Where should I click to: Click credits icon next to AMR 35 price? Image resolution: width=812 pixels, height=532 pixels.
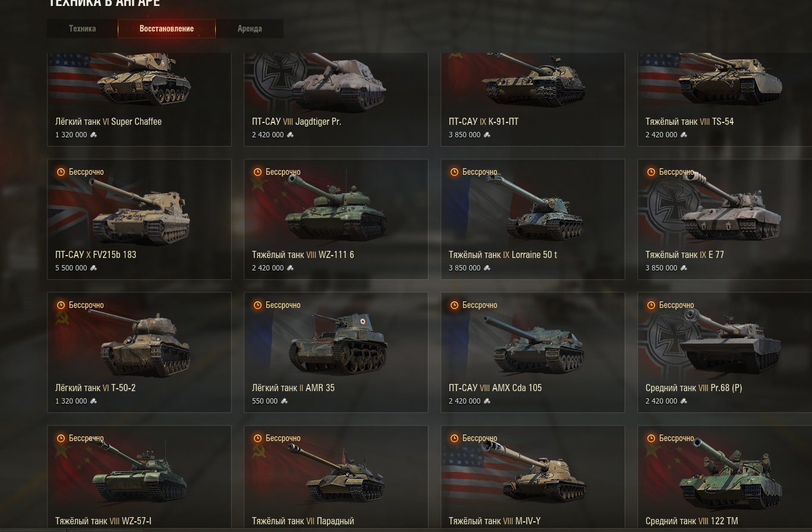pyautogui.click(x=284, y=401)
